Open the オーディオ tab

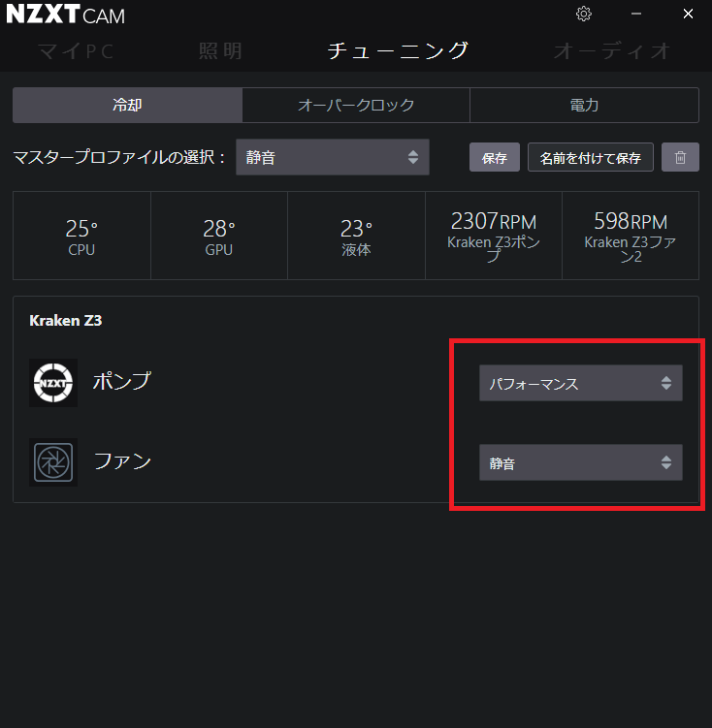pyautogui.click(x=612, y=51)
